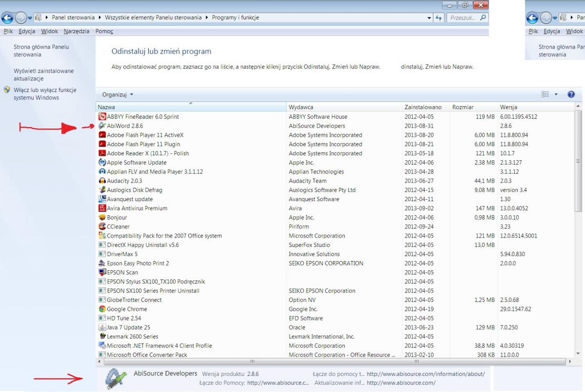Open the Narzędzia menu
Screen dimensions: 585x392
click(x=77, y=31)
